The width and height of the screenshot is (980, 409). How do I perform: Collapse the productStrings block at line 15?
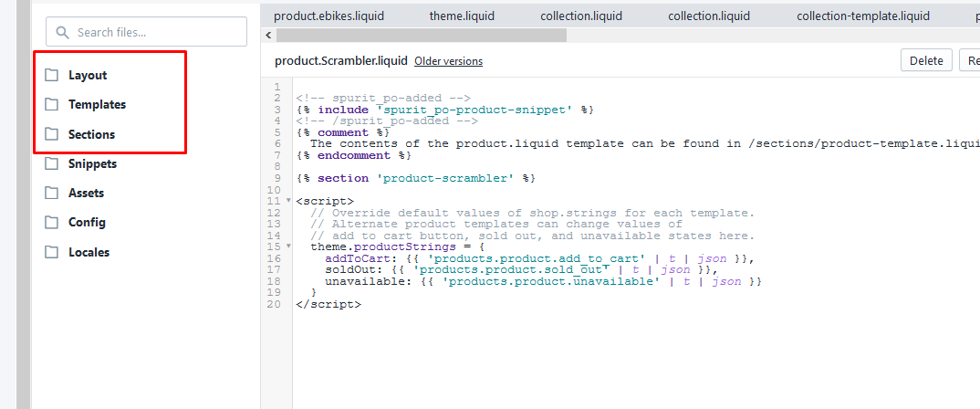click(288, 246)
